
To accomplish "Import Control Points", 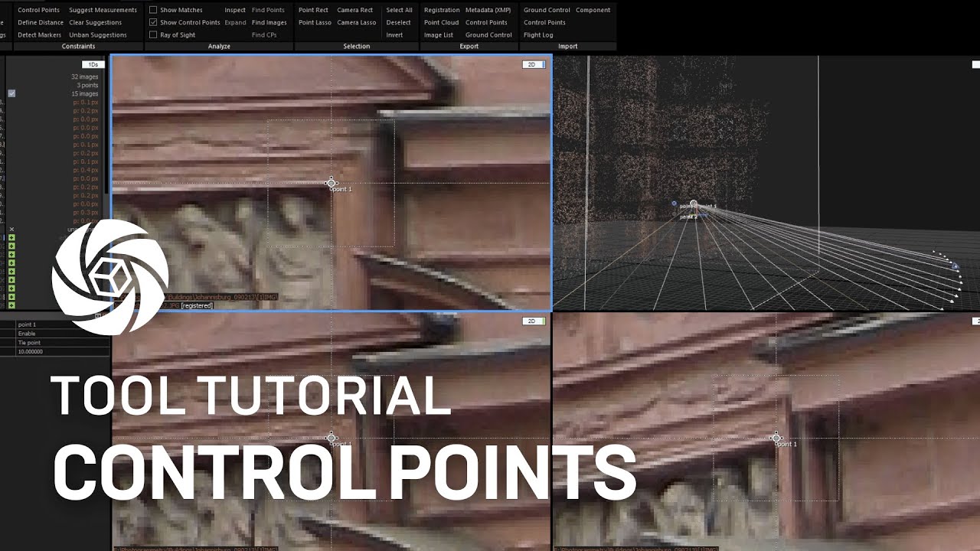I will [544, 22].
